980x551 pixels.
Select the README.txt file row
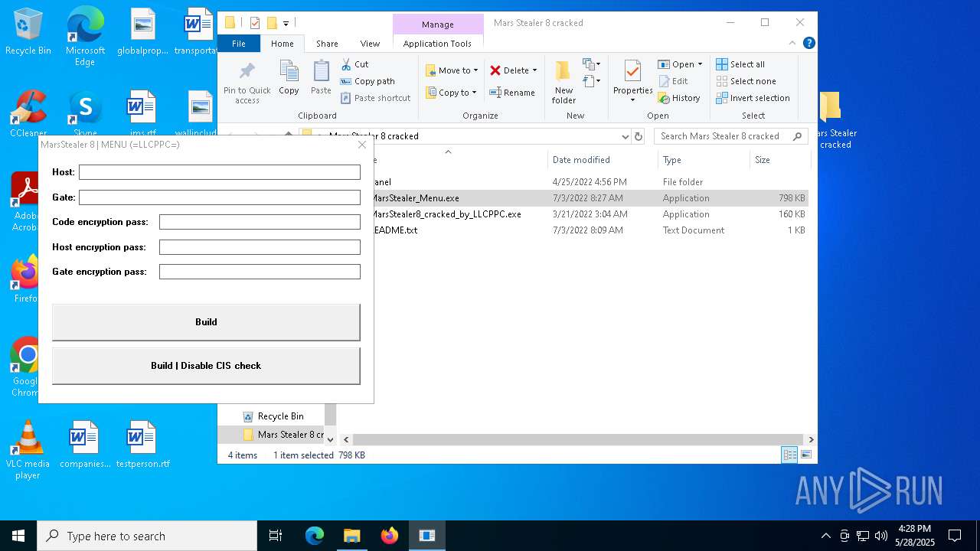point(590,230)
